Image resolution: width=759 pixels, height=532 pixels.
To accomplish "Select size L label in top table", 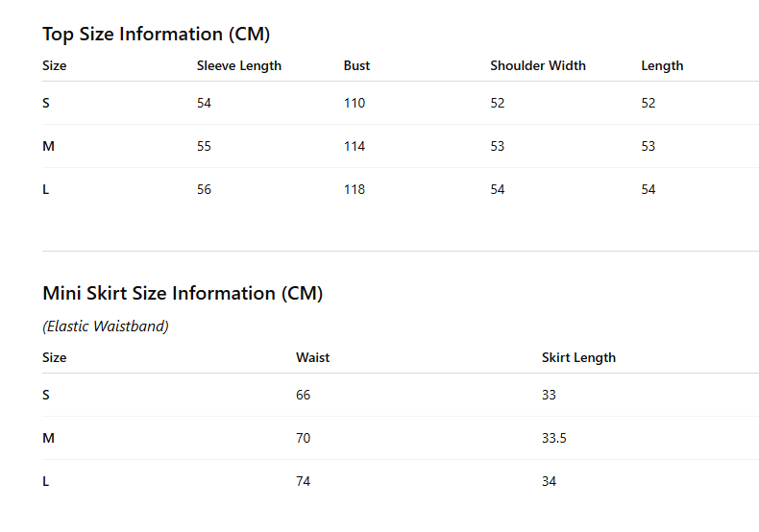I will [46, 189].
